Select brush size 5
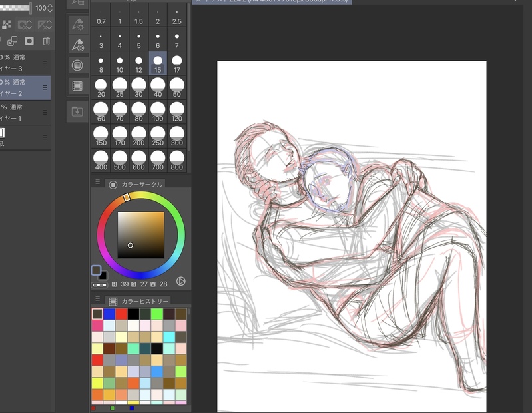This screenshot has width=532, height=413. (138, 39)
